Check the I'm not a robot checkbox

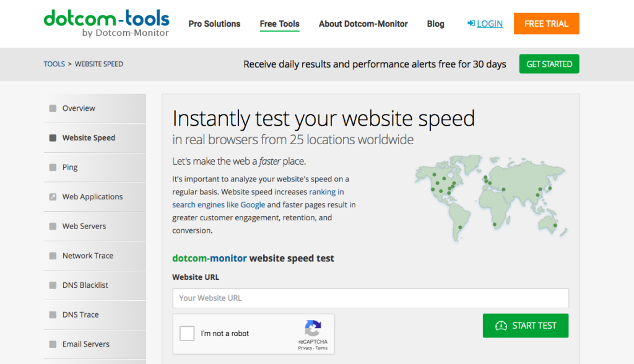point(187,333)
